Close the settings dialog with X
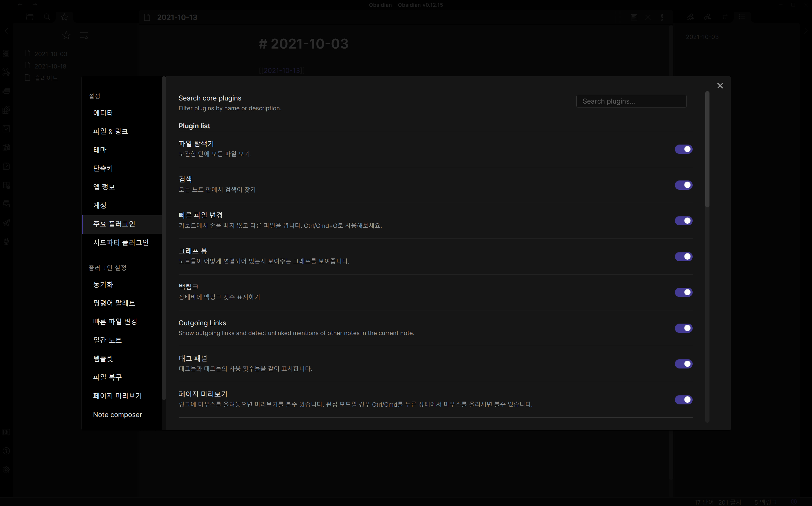 [x=720, y=86]
